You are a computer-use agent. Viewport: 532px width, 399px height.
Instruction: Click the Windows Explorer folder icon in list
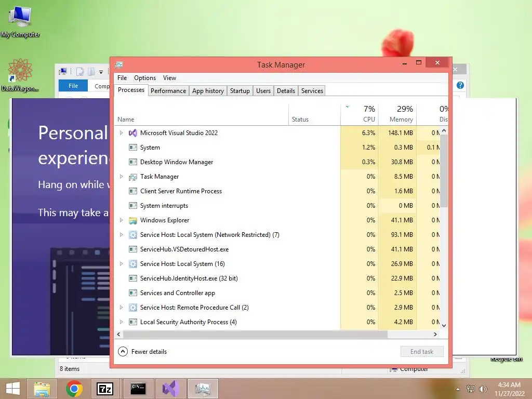point(133,220)
